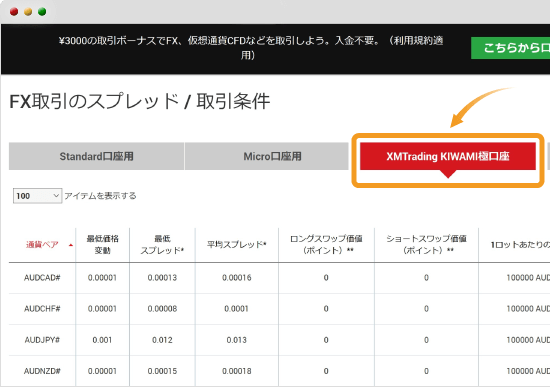Click the red sort arrow beside 通貨ペア
The image size is (550, 387).
71,245
